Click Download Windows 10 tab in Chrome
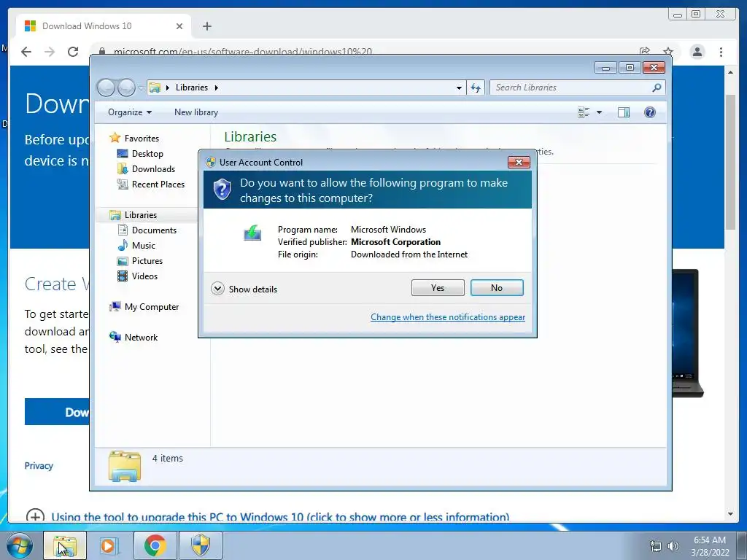 tap(104, 26)
